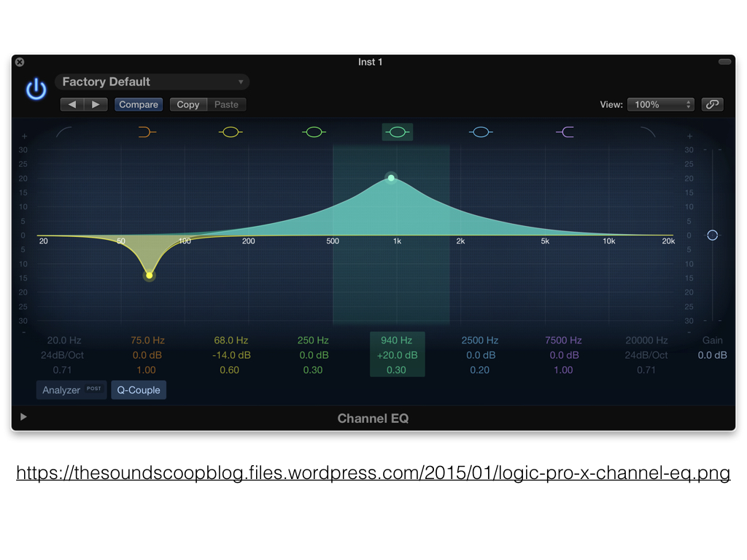
Task: Toggle the Analyzer button
Action: (x=71, y=390)
